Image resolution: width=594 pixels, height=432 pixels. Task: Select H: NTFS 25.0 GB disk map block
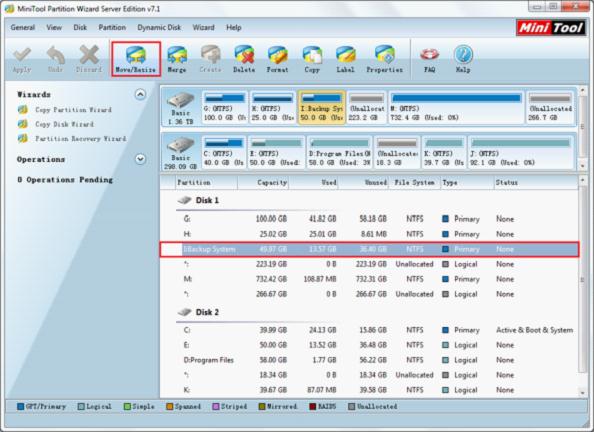click(x=272, y=108)
